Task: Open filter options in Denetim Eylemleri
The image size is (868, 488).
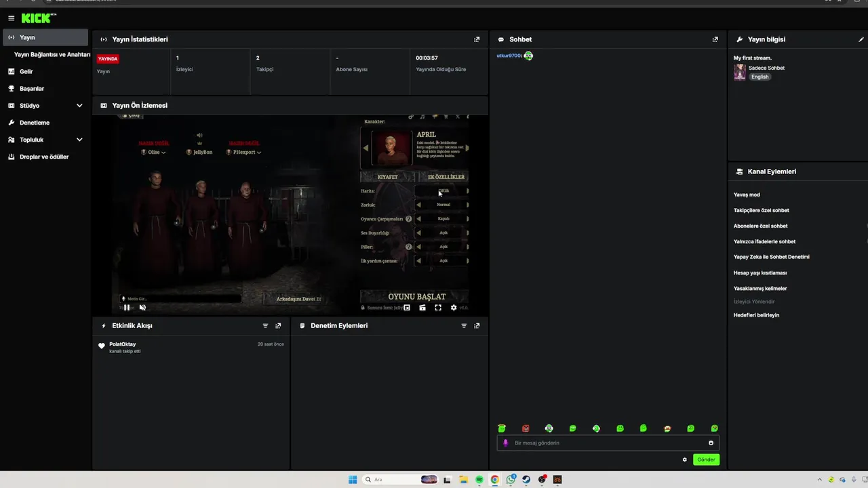Action: (x=464, y=325)
